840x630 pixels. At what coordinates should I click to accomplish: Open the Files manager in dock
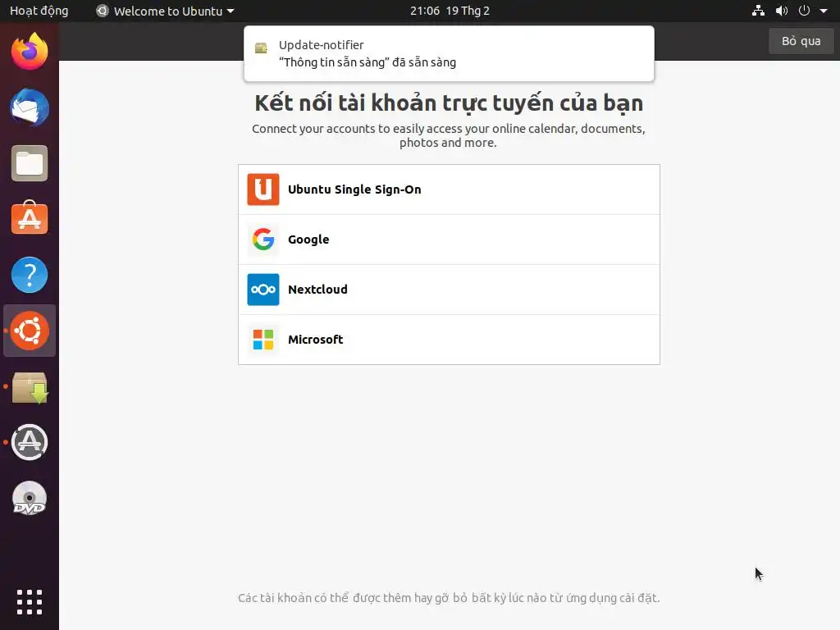30,163
